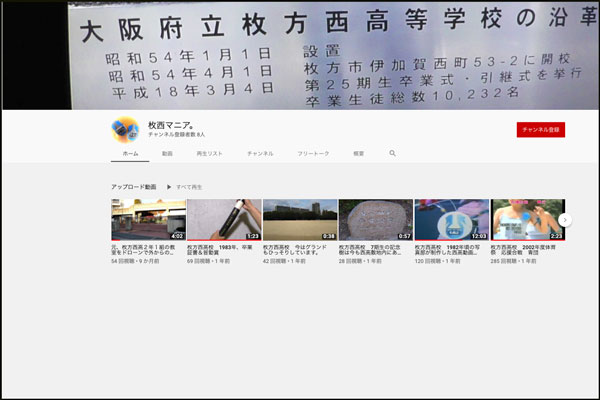The image size is (600, 400).
Task: Open the 4:02 drone classroom video thumbnail
Action: [148, 219]
